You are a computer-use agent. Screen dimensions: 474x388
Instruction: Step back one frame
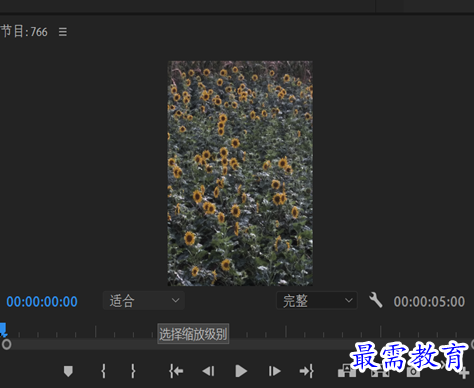coord(209,371)
